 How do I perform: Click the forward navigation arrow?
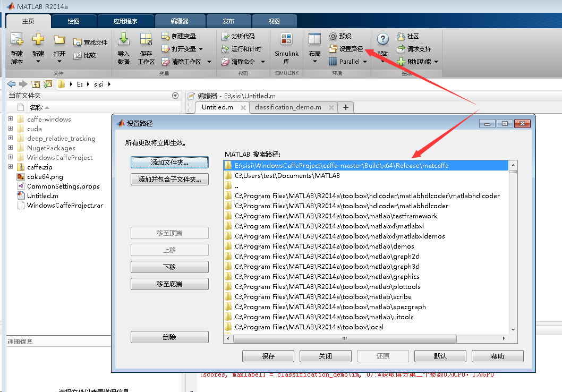(x=23, y=84)
